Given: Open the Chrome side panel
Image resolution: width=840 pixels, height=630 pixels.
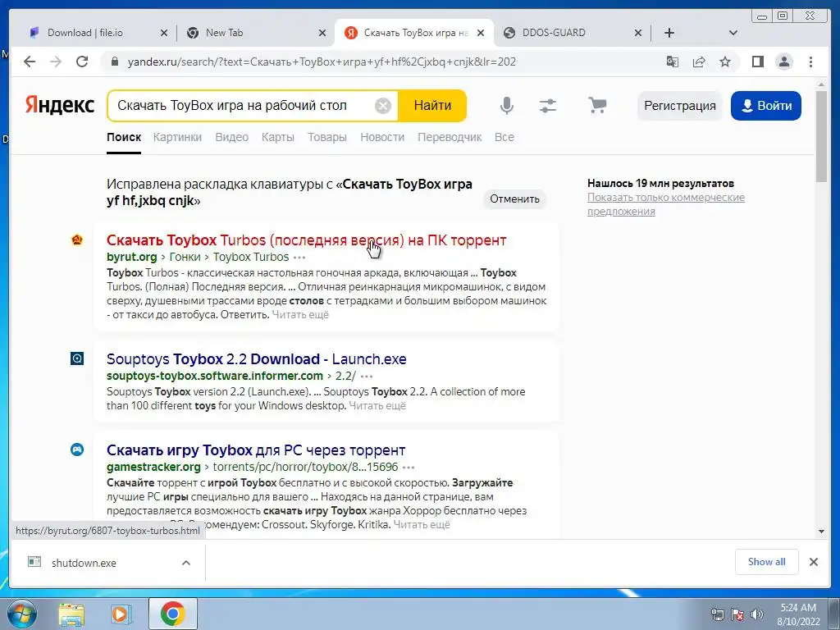Looking at the screenshot, I should coord(757,62).
